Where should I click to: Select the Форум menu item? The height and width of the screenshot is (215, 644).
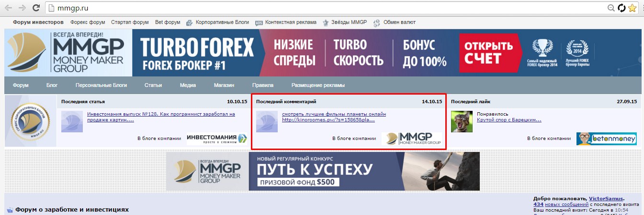[21, 86]
